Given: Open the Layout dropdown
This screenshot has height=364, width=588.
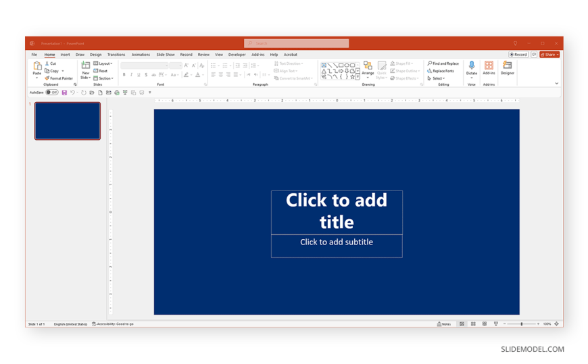Looking at the screenshot, I should pyautogui.click(x=103, y=63).
